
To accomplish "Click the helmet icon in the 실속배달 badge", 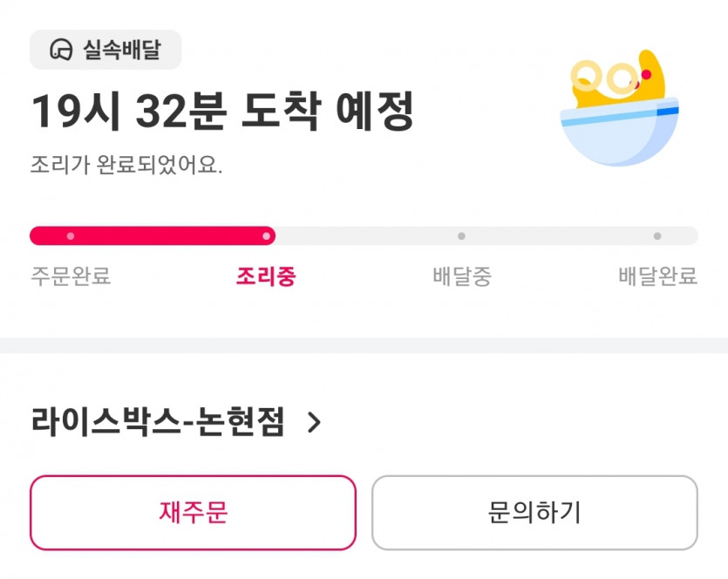I will coord(61,50).
